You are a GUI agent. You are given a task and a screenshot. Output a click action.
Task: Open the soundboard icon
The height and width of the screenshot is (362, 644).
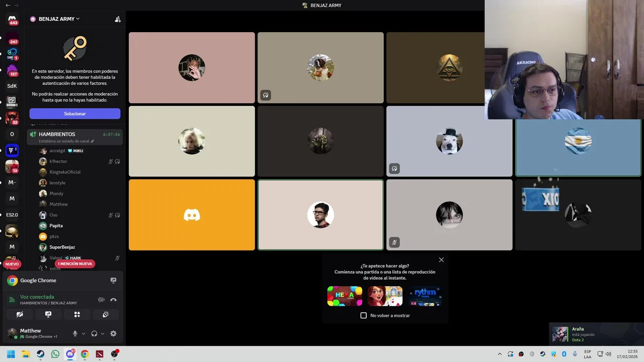coord(106,314)
